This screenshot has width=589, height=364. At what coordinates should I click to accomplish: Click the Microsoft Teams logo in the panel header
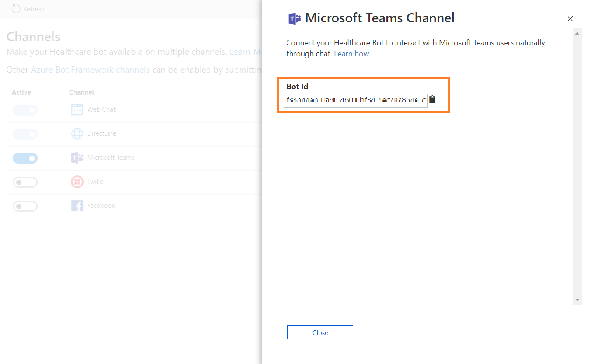(x=294, y=18)
